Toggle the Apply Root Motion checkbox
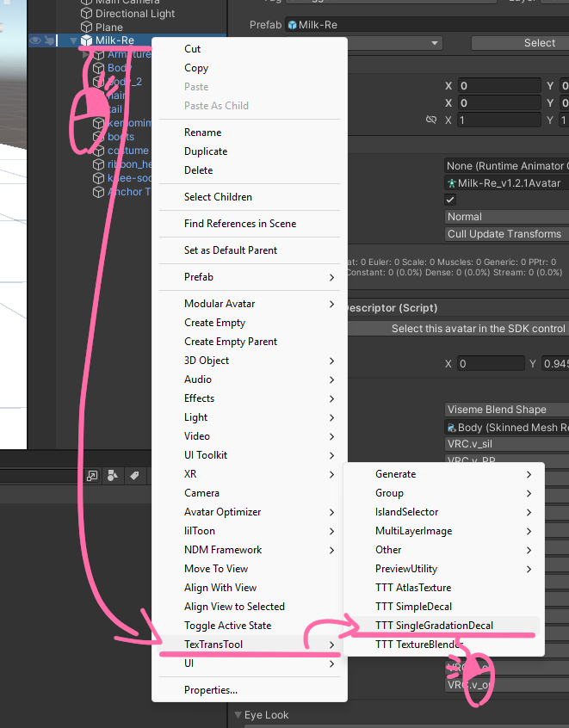 pos(450,200)
